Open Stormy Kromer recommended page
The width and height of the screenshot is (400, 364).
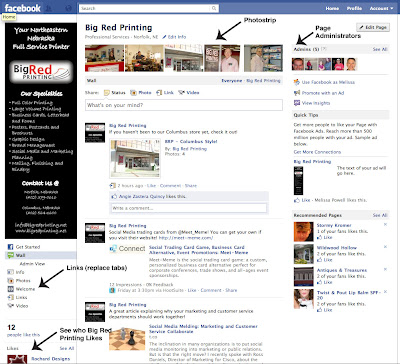[334, 225]
